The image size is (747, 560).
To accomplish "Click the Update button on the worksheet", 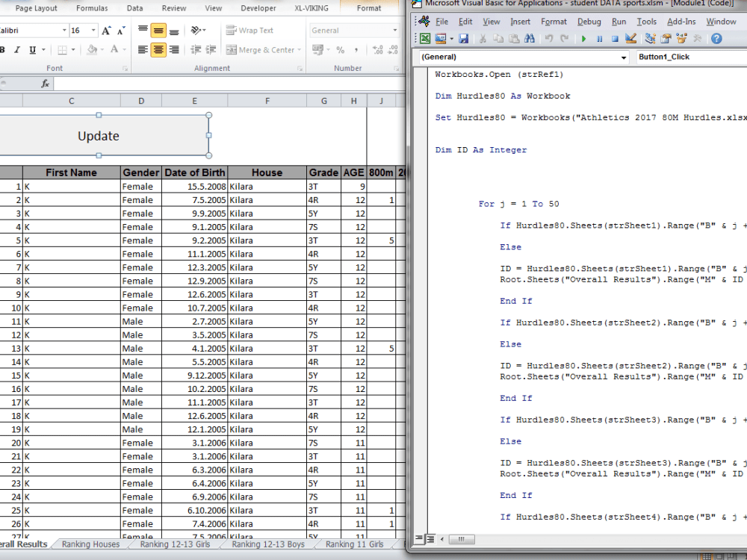I will pyautogui.click(x=98, y=137).
